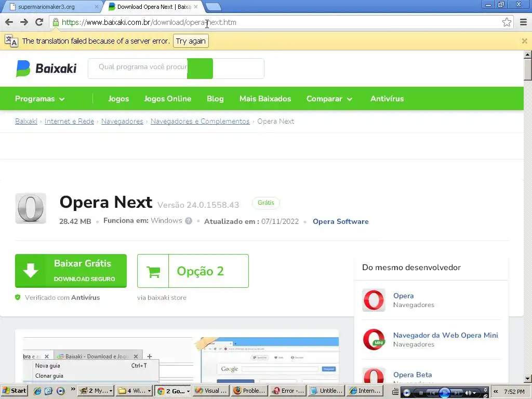This screenshot has width=532, height=399.
Task: Open Jogos Online in the nav bar
Action: tap(168, 99)
